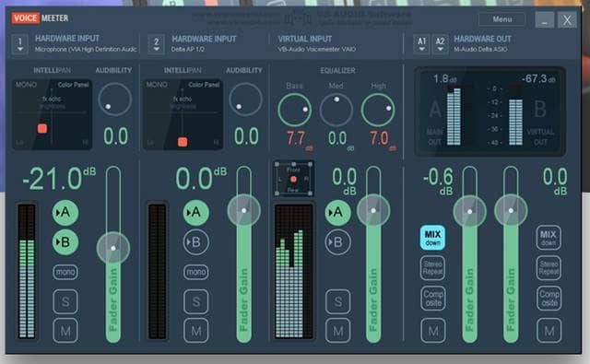Mute Hardware Input 1 with M button
The height and width of the screenshot is (364, 590).
65,331
